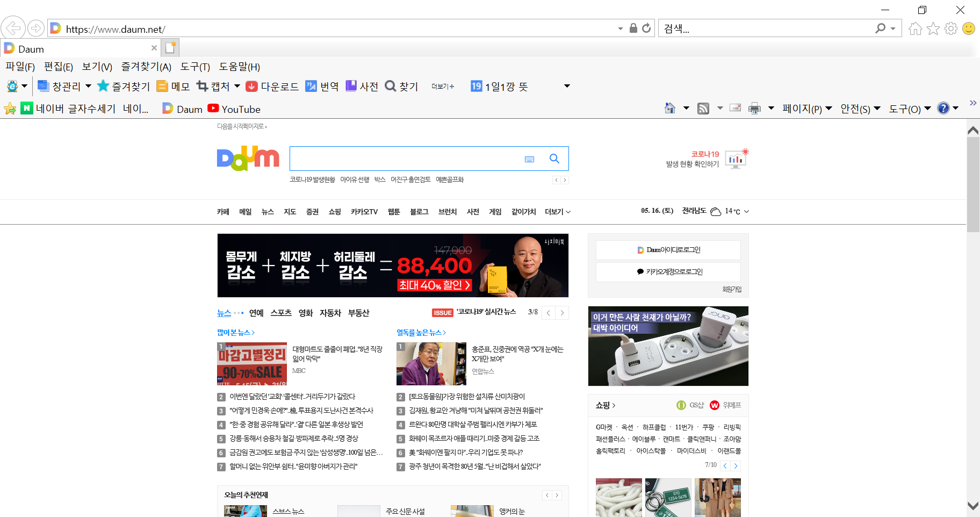Screen dimensions: 980x517
Task: Expand the print options dropdown arrow
Action: point(771,108)
